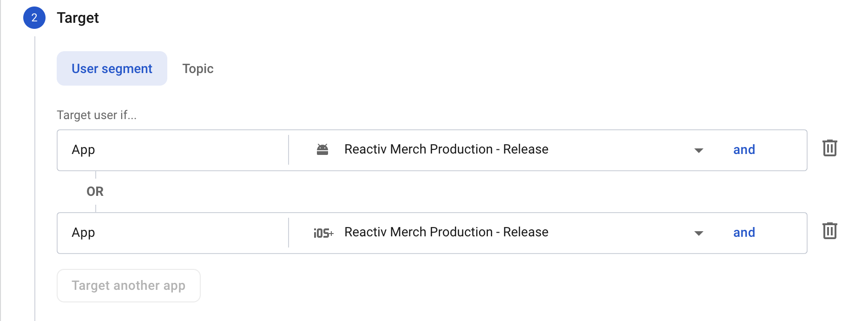Delete the Android app condition row
This screenshot has height=321, width=868.
[x=829, y=148]
